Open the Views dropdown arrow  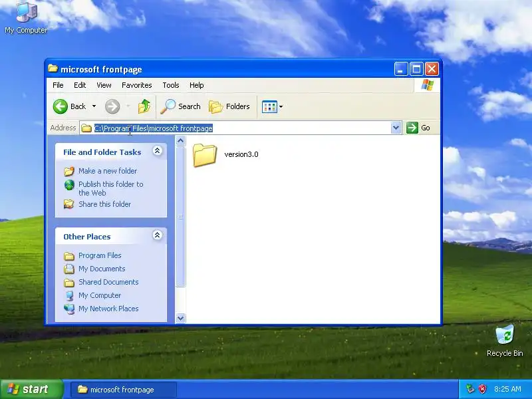tap(281, 107)
